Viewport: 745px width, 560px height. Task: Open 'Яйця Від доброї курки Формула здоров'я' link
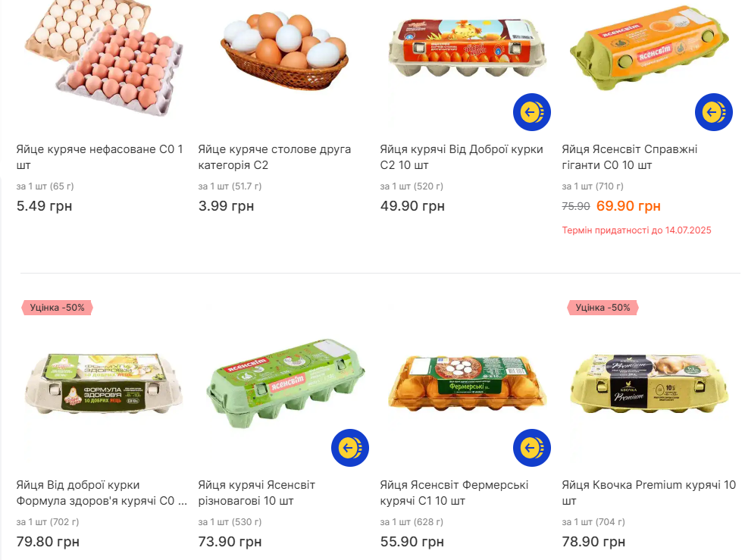(100, 493)
